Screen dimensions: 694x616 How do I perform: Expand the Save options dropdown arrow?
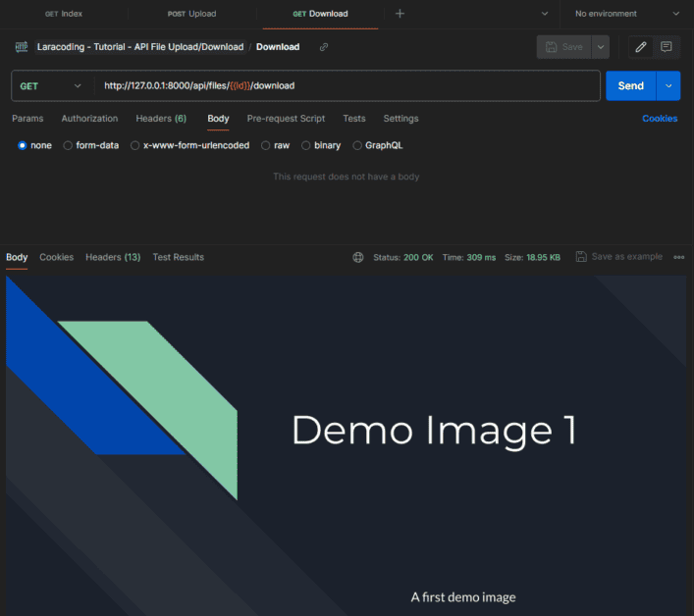601,47
